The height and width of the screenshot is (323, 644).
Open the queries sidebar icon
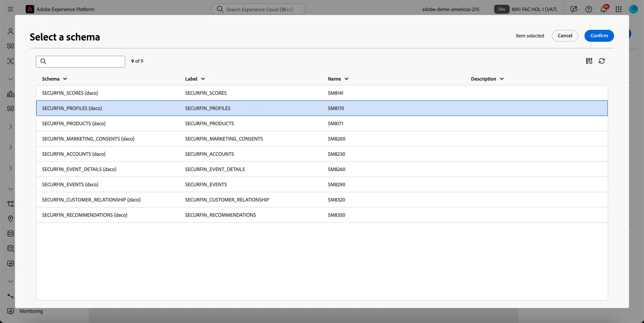tap(10, 249)
